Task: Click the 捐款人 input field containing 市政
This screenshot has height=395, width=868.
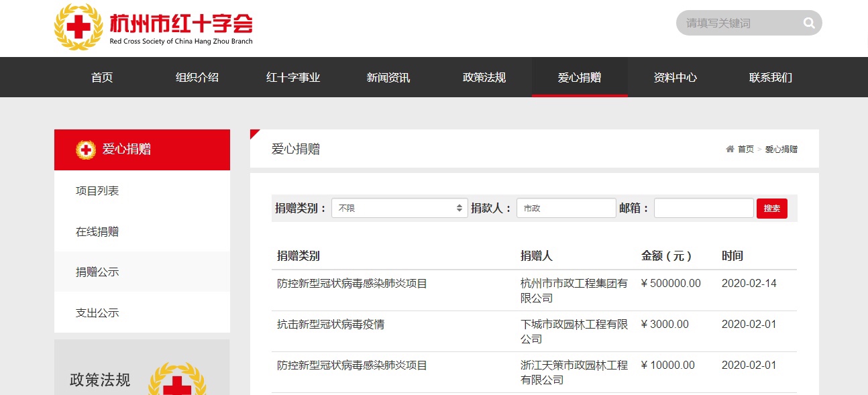Action: pyautogui.click(x=566, y=208)
